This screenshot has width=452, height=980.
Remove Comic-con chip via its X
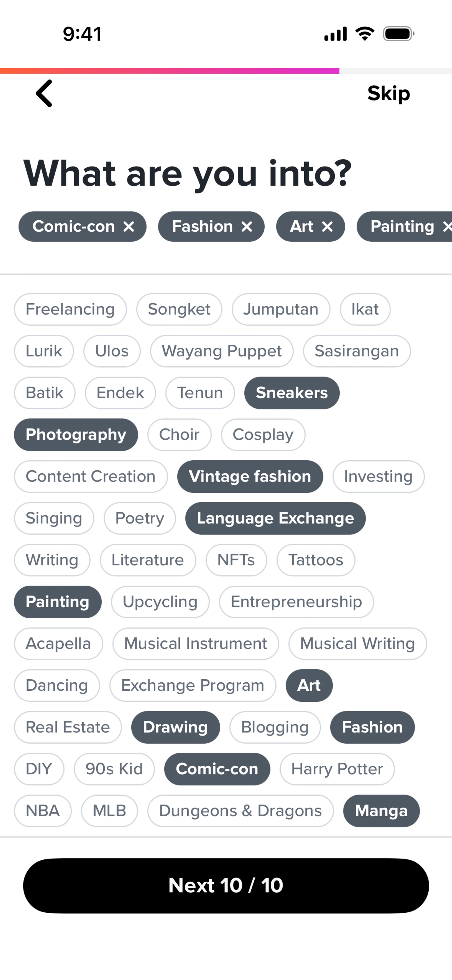[x=129, y=227]
